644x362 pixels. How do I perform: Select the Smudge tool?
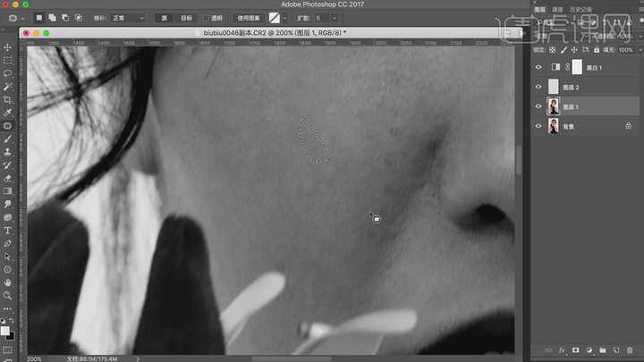click(x=7, y=204)
